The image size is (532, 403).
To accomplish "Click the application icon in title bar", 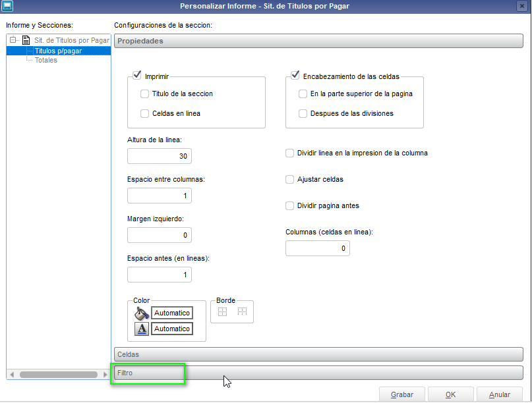I will coord(7,6).
